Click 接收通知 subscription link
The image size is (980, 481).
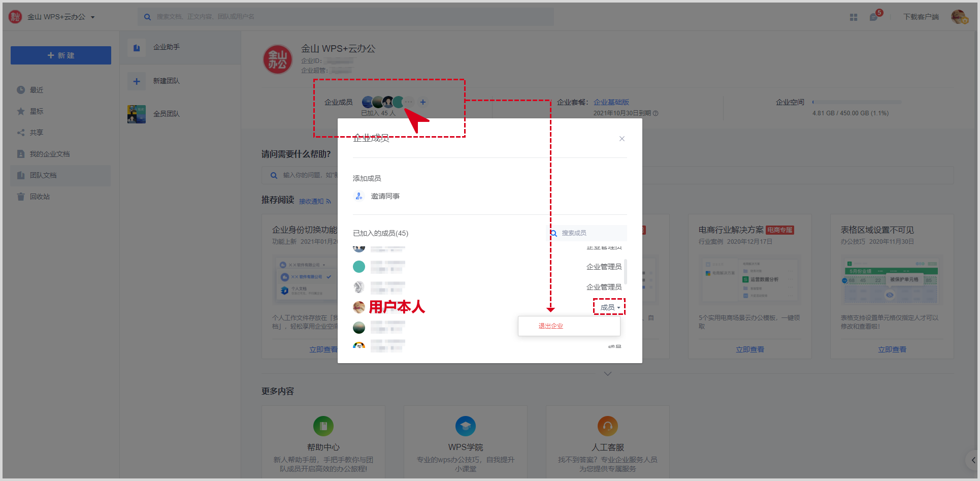point(315,201)
